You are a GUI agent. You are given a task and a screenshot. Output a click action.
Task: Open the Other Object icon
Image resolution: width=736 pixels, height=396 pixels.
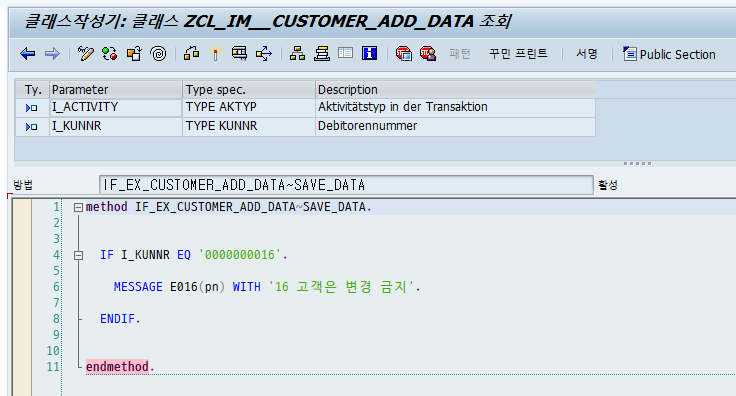click(134, 54)
